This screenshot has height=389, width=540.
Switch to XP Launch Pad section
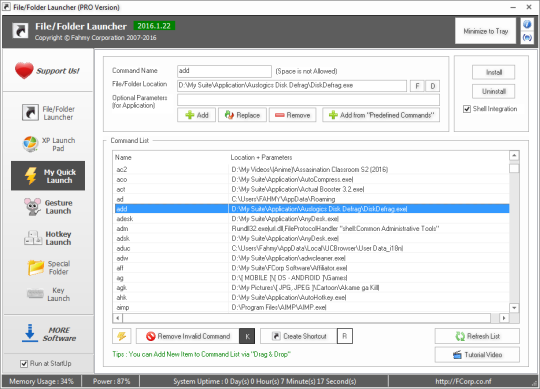click(48, 144)
